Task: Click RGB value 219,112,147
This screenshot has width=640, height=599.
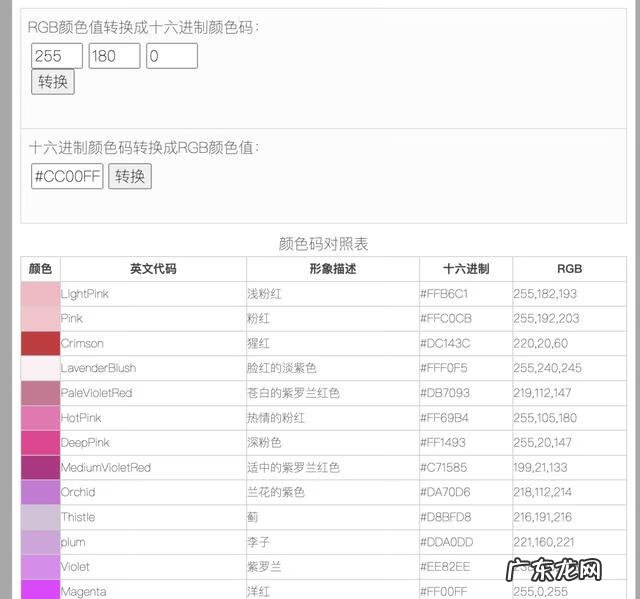Action: (542, 393)
